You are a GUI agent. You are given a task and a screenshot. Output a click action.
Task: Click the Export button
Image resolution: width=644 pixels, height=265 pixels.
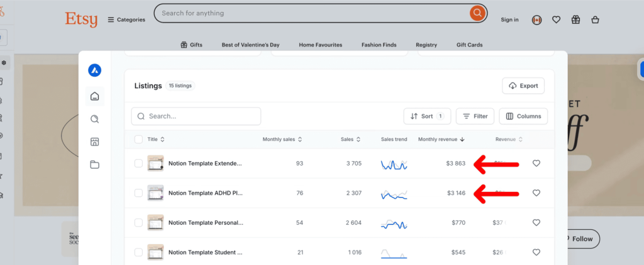tap(523, 86)
